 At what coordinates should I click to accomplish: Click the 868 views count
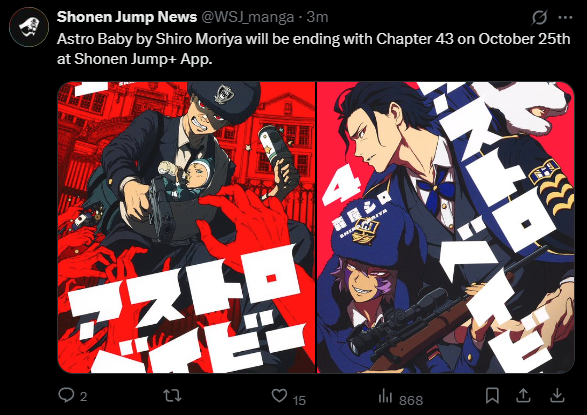411,401
